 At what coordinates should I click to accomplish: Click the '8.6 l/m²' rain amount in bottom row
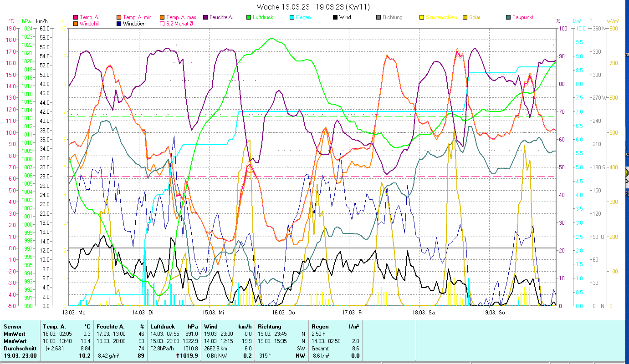[322, 356]
